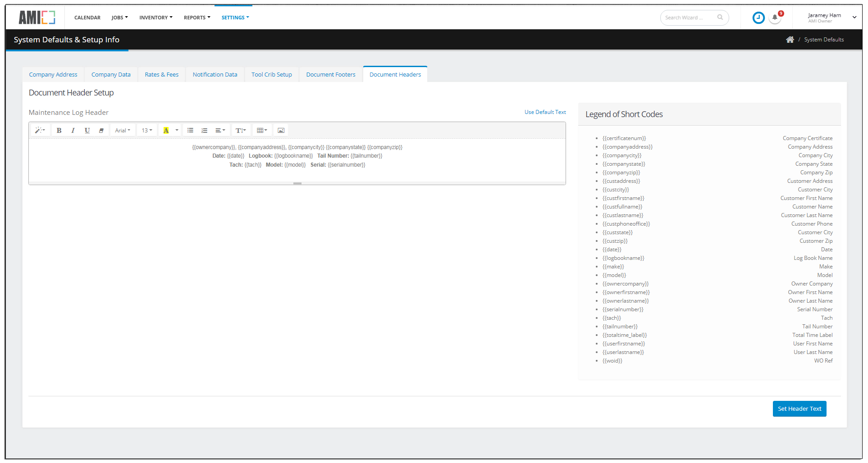Click the {{companyaddress}} legend short code

(x=627, y=147)
